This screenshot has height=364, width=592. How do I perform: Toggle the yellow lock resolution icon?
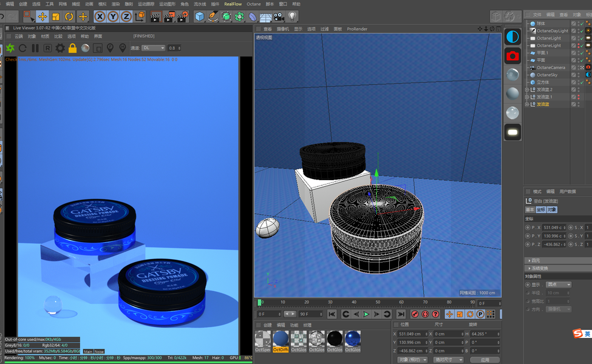[72, 48]
